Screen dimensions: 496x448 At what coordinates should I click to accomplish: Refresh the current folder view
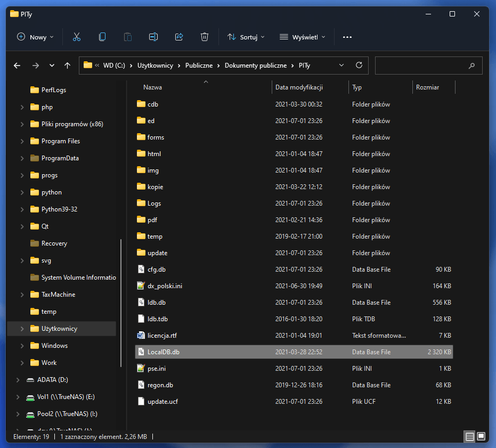[359, 66]
